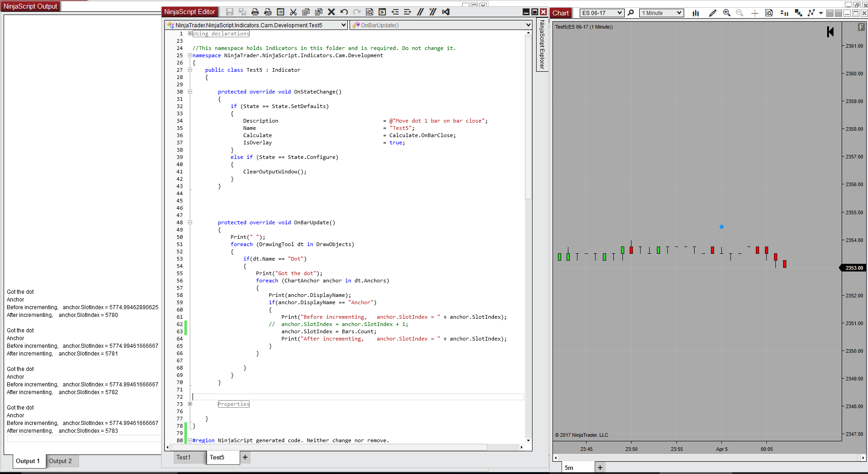The height and width of the screenshot is (474, 868).
Task: Toggle the F button on chart corner
Action: [x=861, y=27]
